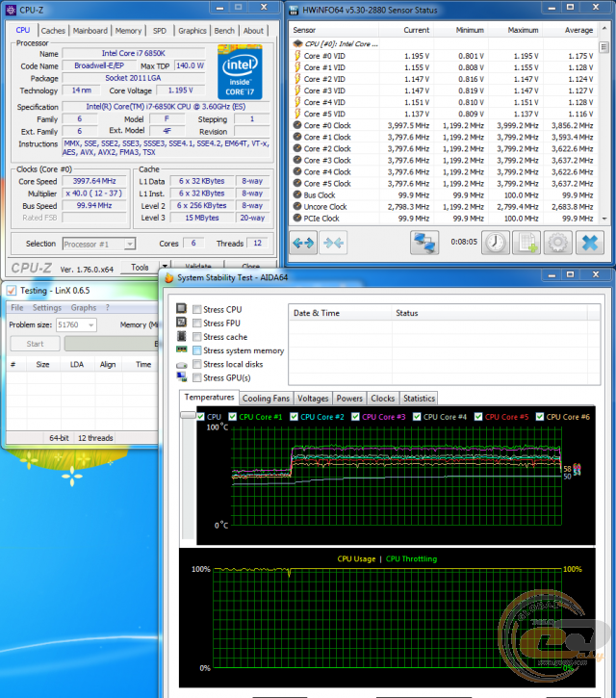Click the GPU monitor icon in AIDA64
Screen dimensions: 616x698
coord(181,377)
